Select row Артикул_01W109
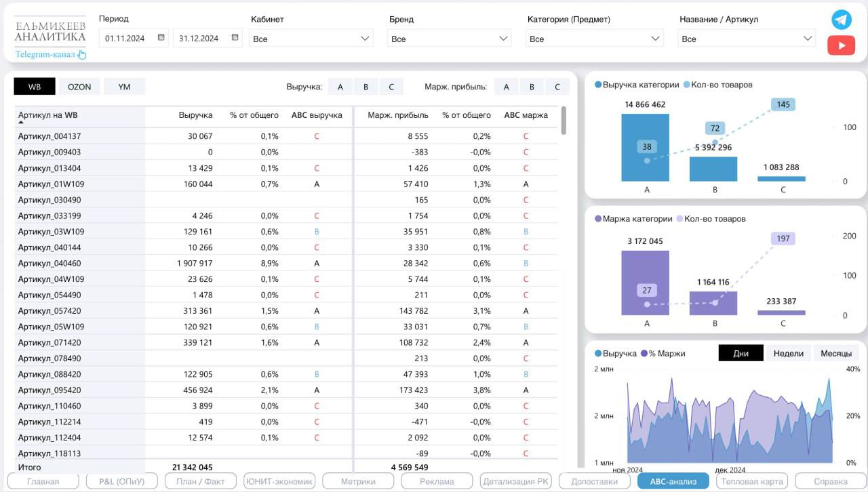 coord(286,184)
